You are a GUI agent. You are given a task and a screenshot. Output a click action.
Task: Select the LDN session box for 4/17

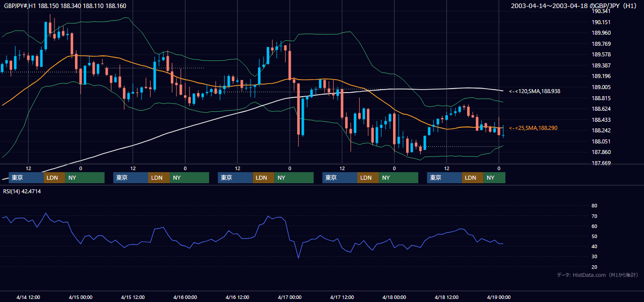point(368,178)
